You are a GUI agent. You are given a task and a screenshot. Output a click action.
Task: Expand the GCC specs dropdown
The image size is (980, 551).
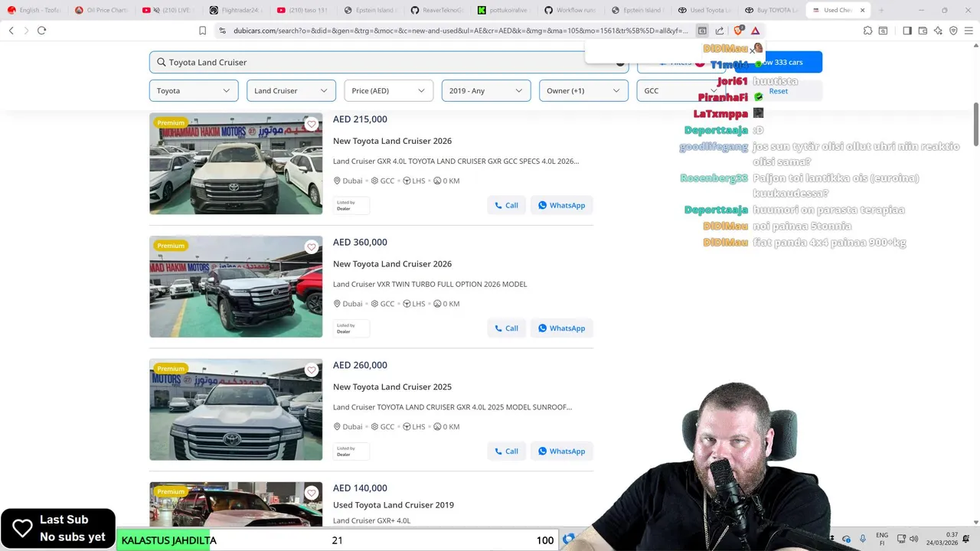pyautogui.click(x=681, y=90)
